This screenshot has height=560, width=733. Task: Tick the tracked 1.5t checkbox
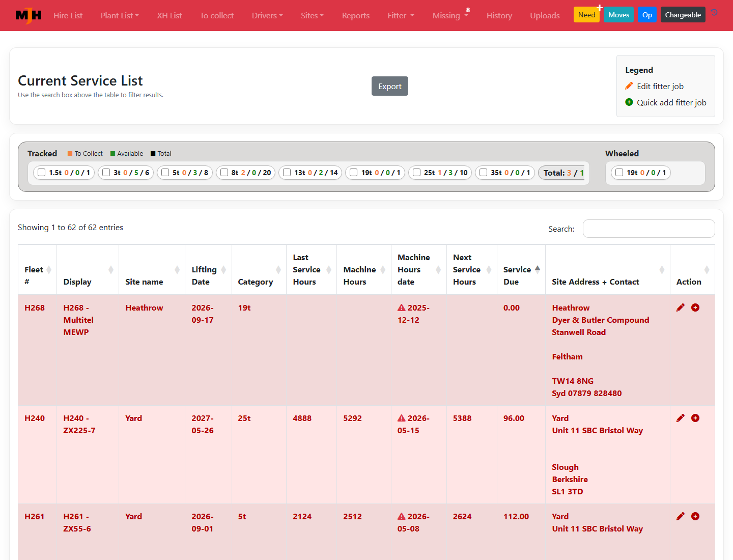(42, 173)
